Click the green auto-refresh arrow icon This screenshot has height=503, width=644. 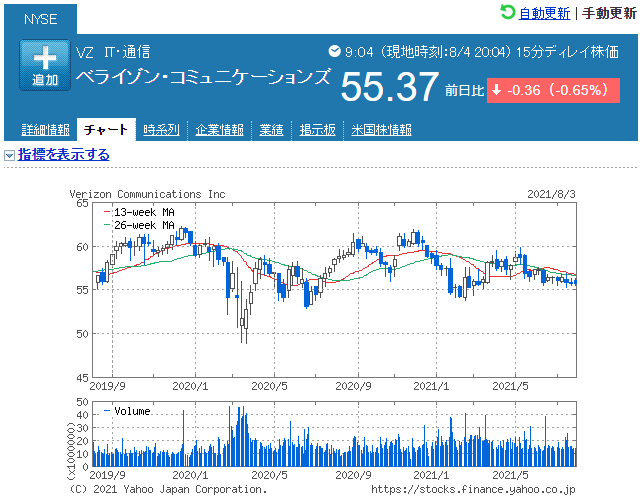[x=507, y=12]
